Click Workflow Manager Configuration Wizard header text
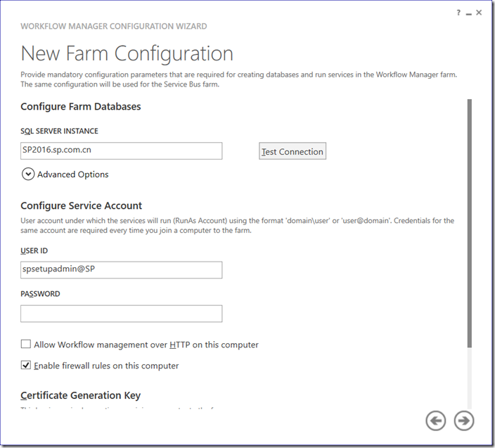495x448 pixels. click(x=114, y=26)
